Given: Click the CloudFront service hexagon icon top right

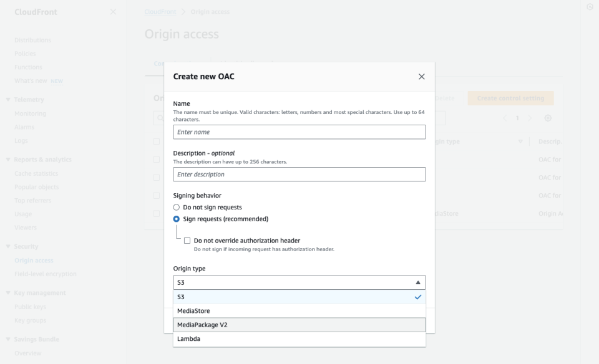Looking at the screenshot, I should click(x=589, y=7).
